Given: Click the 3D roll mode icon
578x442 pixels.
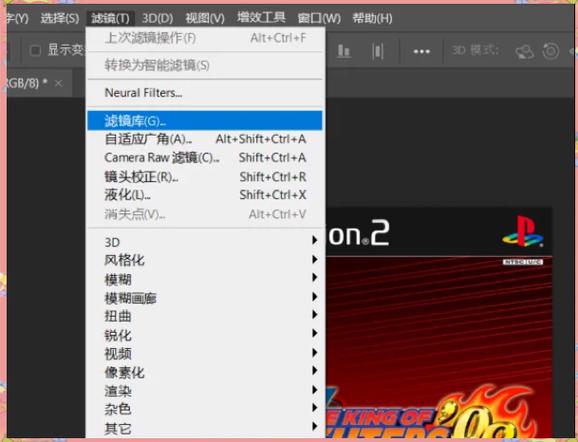Looking at the screenshot, I should [550, 51].
